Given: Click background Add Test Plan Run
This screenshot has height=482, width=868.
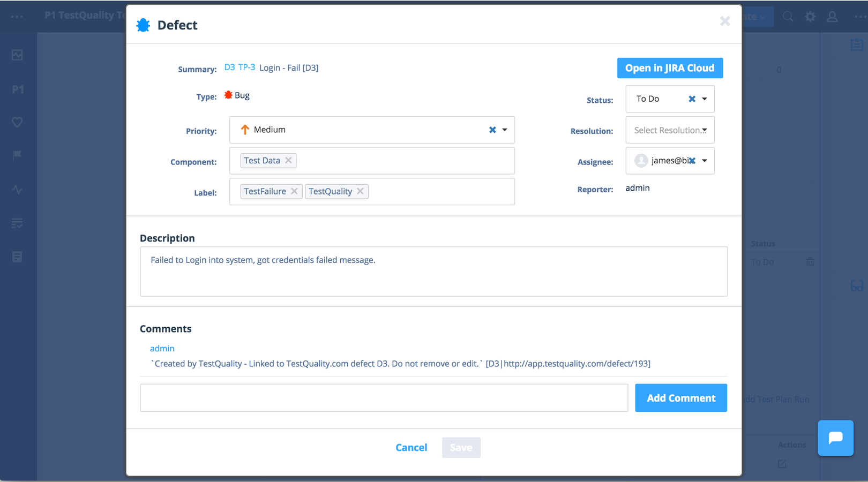Looking at the screenshot, I should click(x=776, y=399).
